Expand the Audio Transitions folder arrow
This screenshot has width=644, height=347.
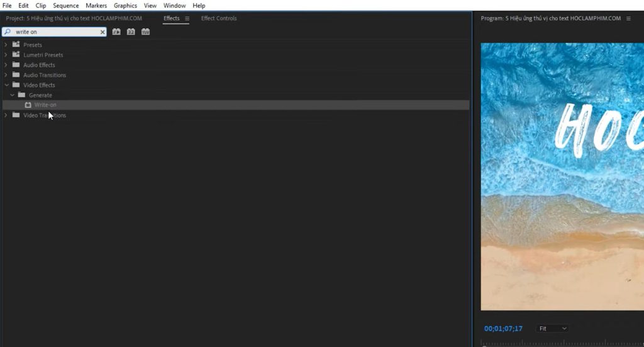coord(6,75)
